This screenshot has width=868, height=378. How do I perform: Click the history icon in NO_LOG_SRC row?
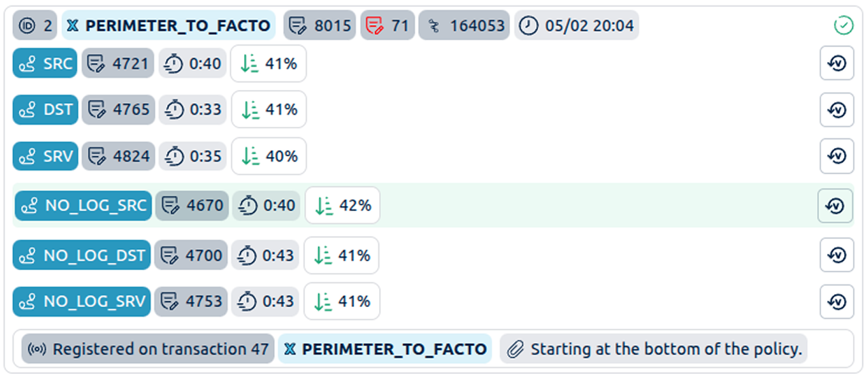835,205
